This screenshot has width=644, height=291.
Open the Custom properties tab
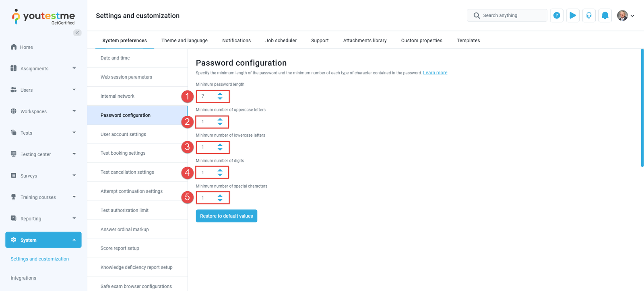point(421,41)
